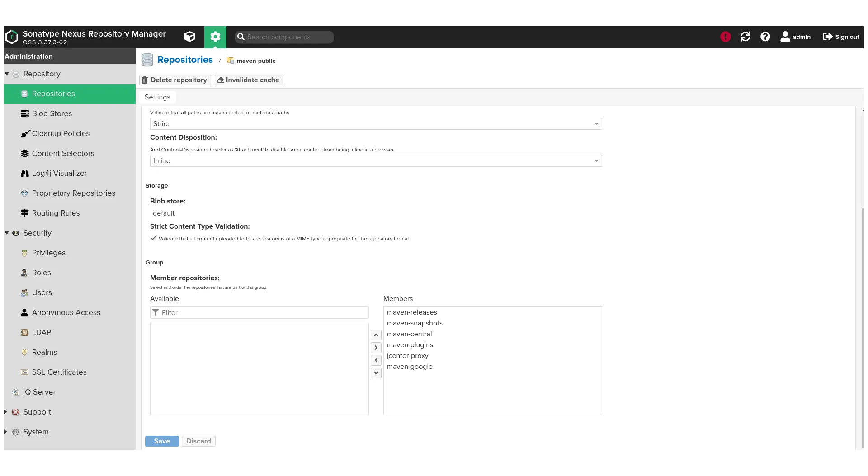Click the Delete repository button

click(175, 80)
